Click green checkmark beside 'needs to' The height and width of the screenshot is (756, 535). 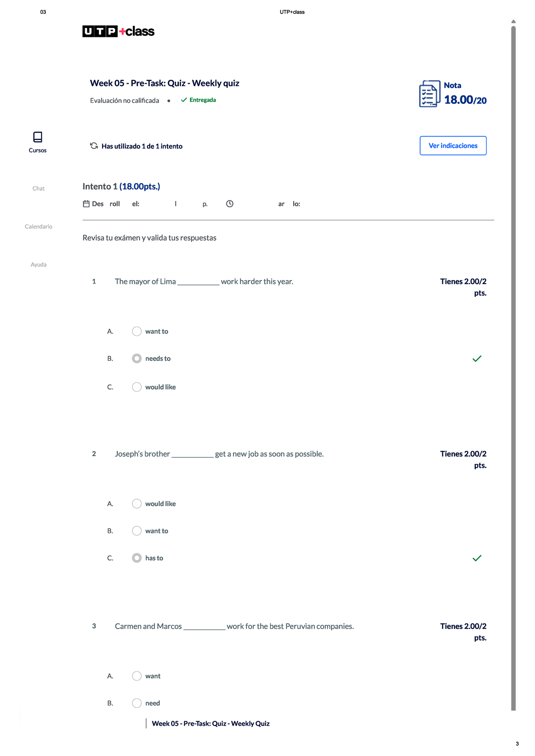(477, 359)
